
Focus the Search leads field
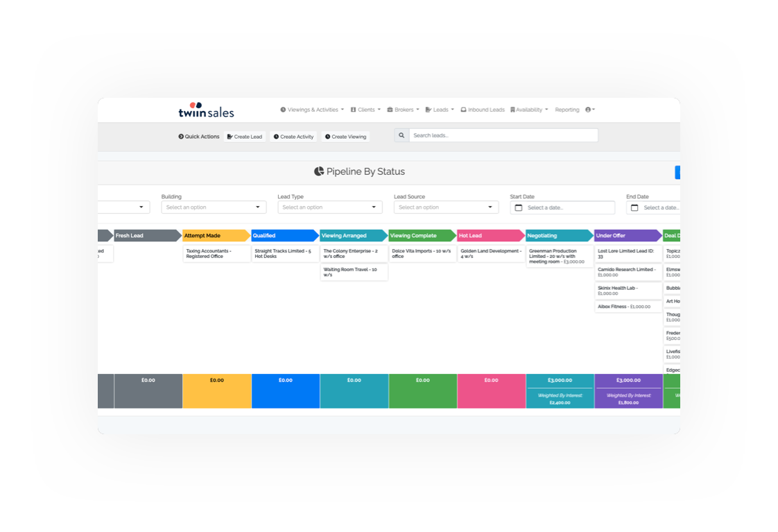(x=503, y=135)
